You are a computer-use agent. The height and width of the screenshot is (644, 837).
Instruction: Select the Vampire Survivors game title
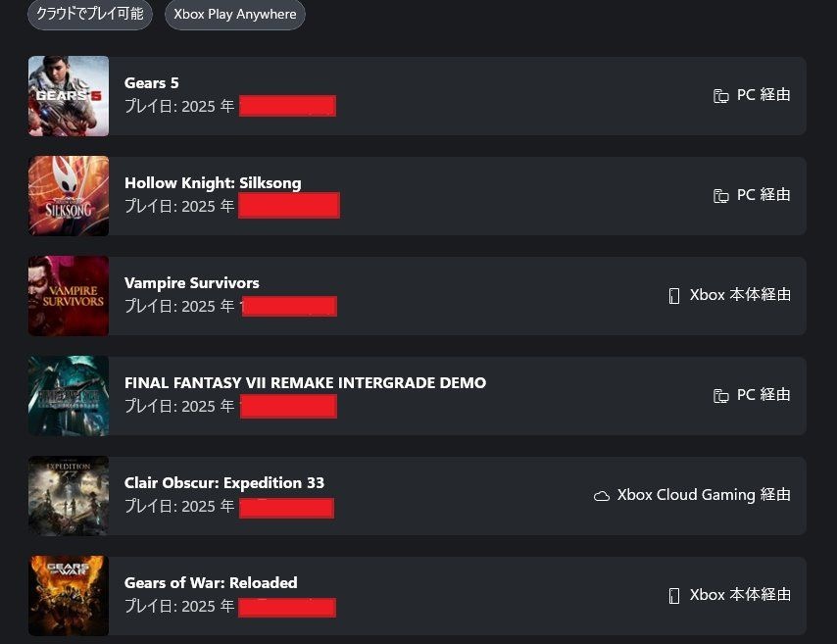pos(192,283)
